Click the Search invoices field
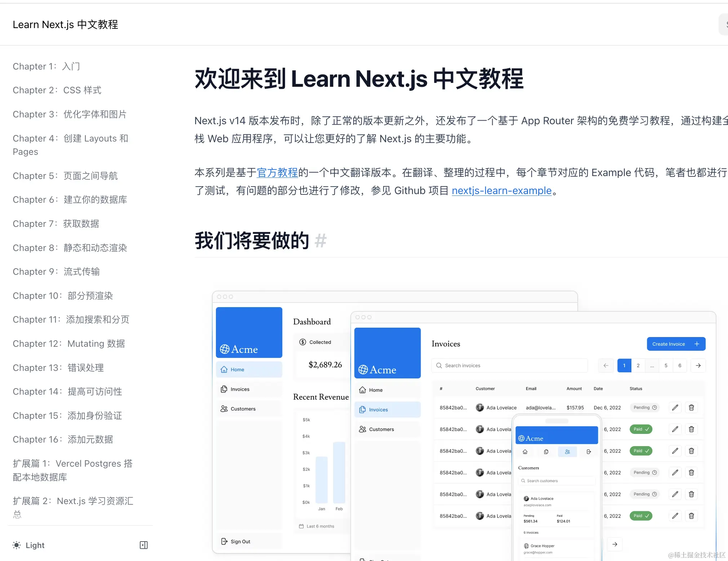Image resolution: width=728 pixels, height=561 pixels. (509, 365)
